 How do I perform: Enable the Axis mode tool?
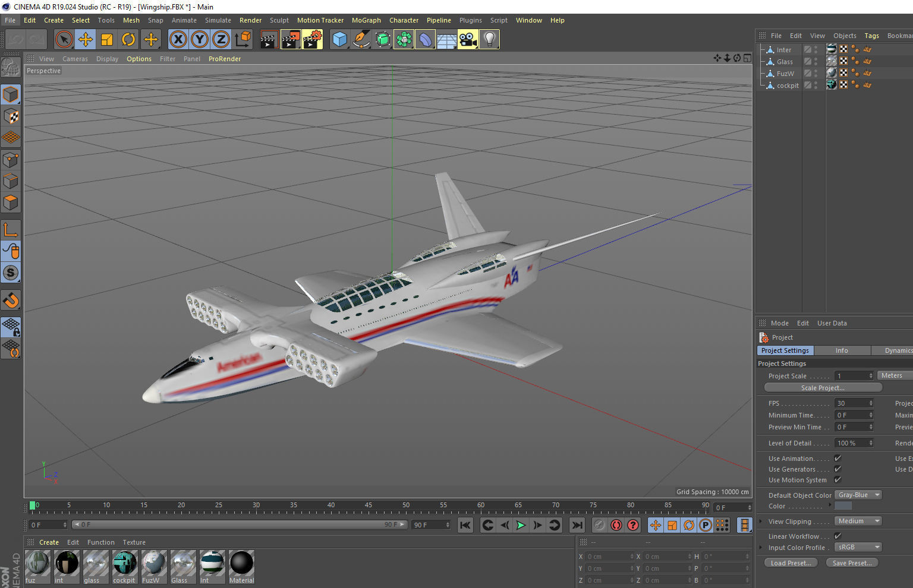click(x=11, y=229)
